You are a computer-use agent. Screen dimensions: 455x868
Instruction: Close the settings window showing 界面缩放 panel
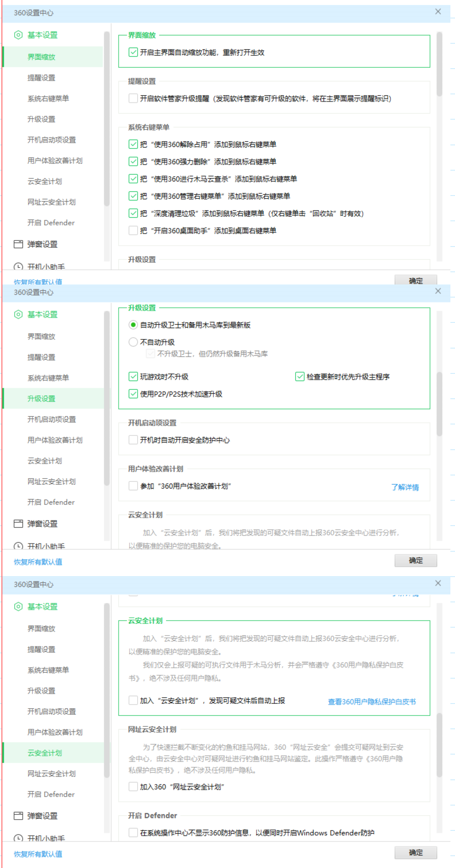tap(438, 12)
